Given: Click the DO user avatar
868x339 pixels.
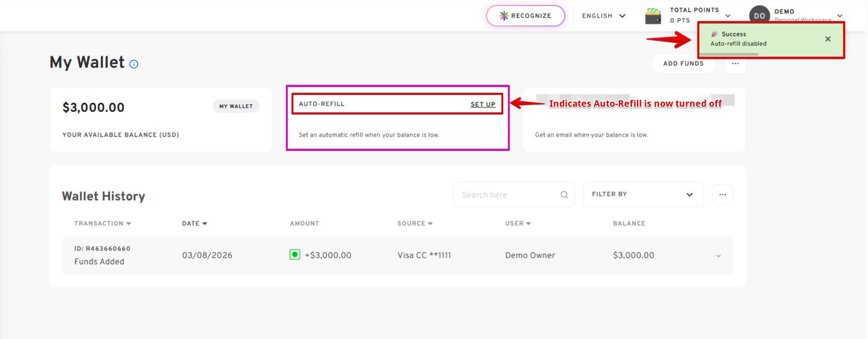Looking at the screenshot, I should [759, 15].
